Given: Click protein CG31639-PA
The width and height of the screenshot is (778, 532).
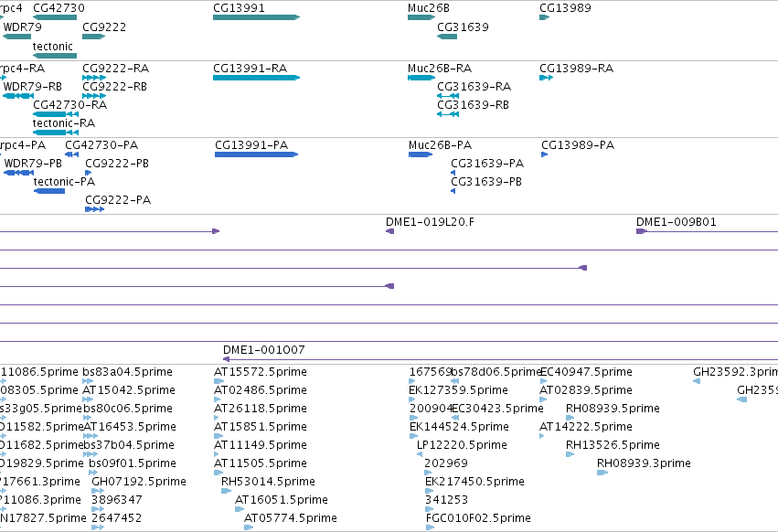Looking at the screenshot, I should point(487,164).
